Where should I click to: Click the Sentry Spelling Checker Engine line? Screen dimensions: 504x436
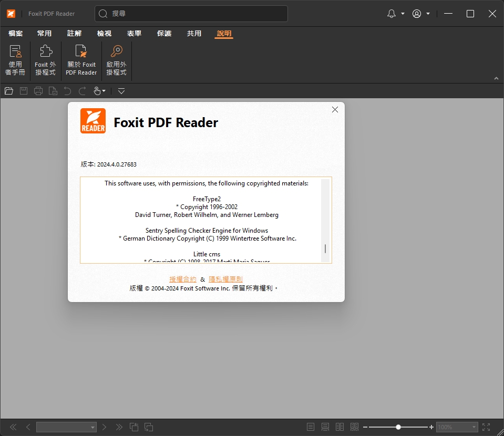[x=207, y=231]
